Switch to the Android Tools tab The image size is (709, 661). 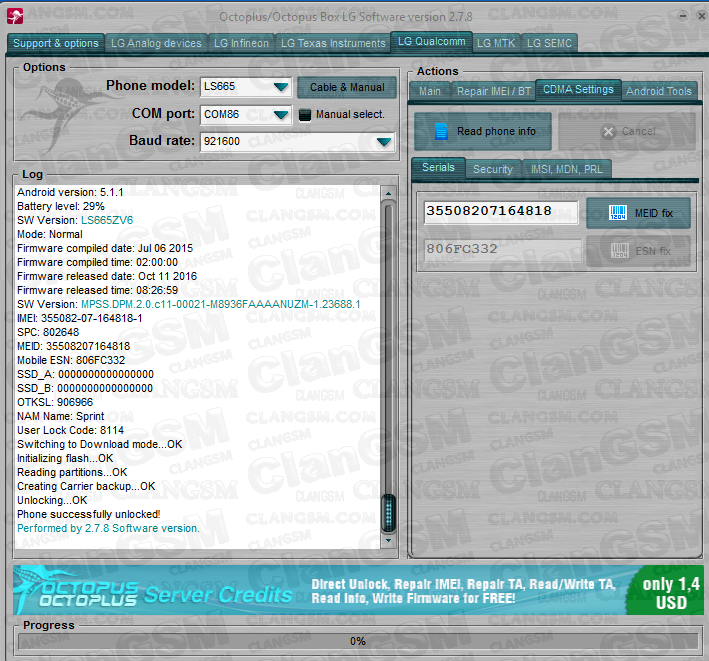[659, 91]
